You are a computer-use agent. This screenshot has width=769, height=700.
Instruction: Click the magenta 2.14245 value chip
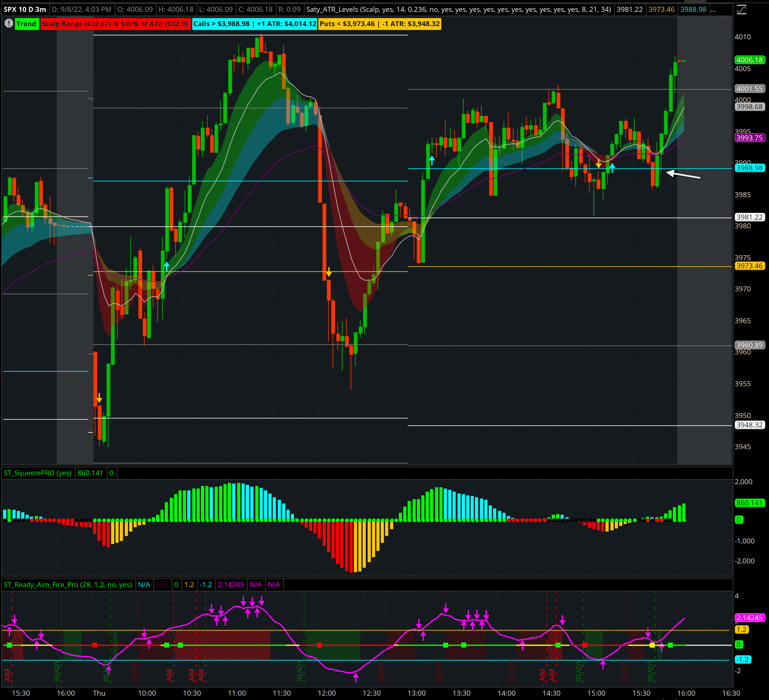point(231,585)
